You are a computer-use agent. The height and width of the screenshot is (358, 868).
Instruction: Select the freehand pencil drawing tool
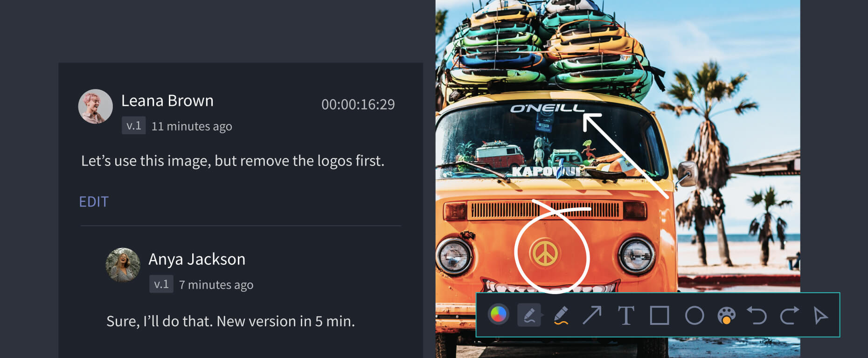coord(529,315)
